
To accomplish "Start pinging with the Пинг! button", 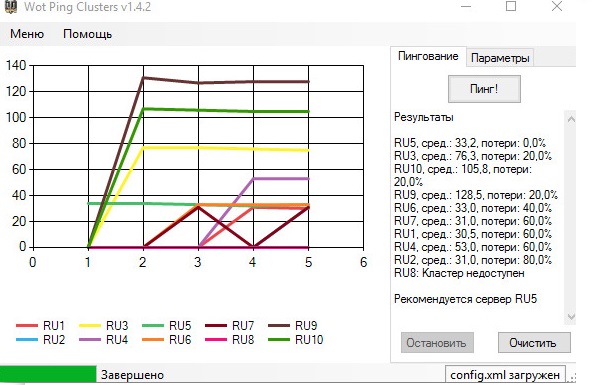I will click(x=484, y=89).
